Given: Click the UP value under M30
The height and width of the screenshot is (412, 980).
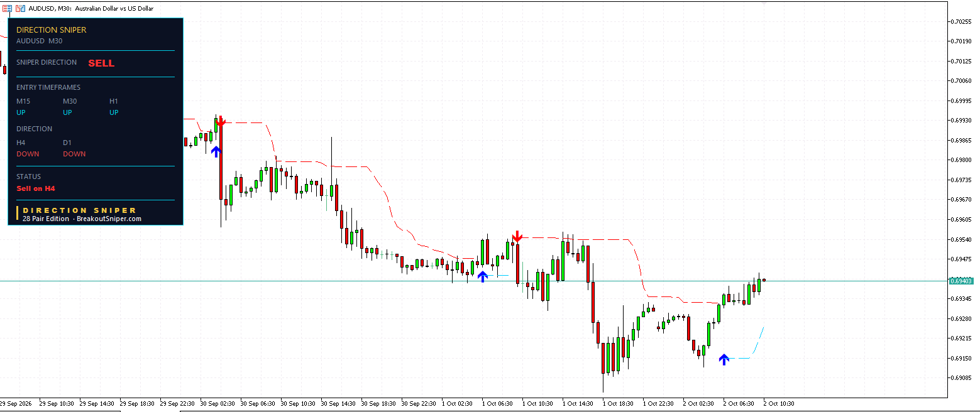Looking at the screenshot, I should (x=67, y=112).
